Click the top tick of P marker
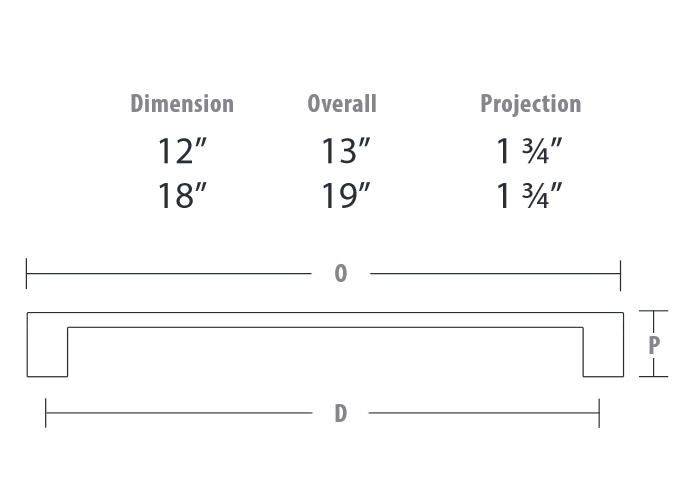This screenshot has height=500, width=700. point(654,311)
